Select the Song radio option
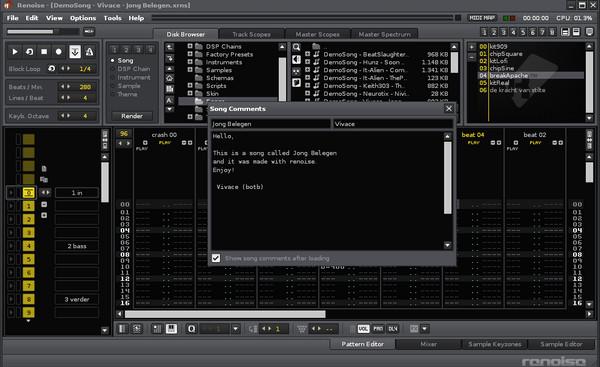The image size is (600, 367). [122, 60]
